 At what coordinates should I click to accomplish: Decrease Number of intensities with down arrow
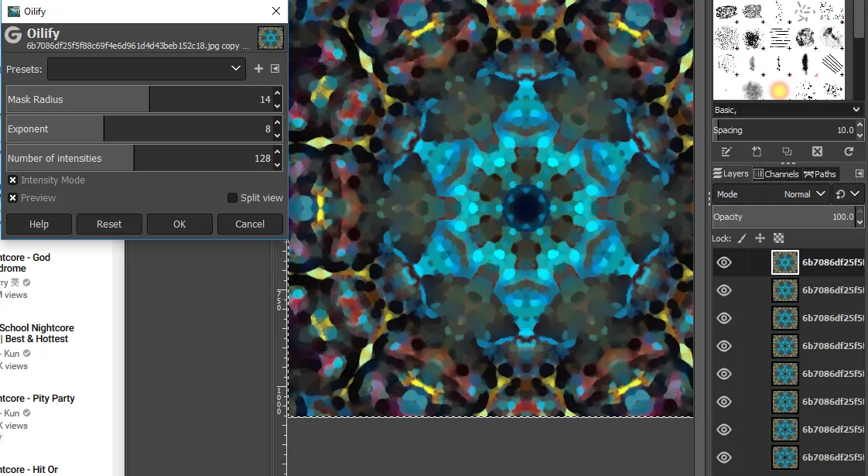tap(277, 164)
